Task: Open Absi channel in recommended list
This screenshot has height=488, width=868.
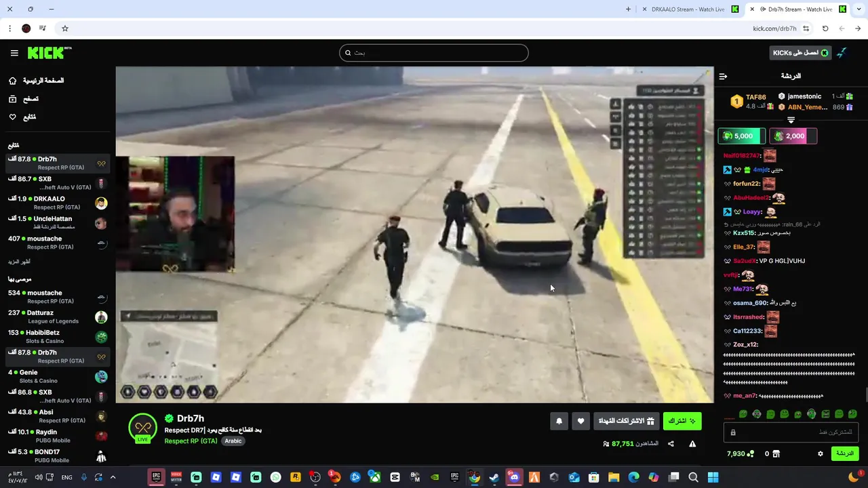Action: (x=58, y=415)
